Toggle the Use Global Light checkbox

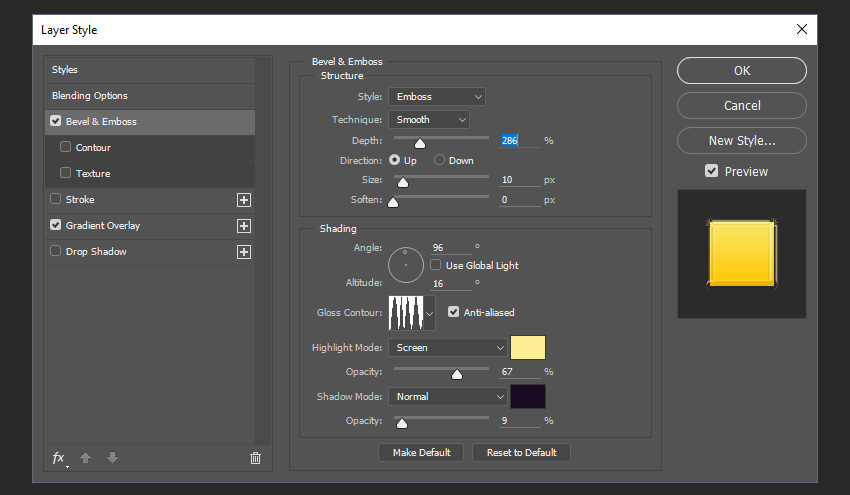pos(436,265)
